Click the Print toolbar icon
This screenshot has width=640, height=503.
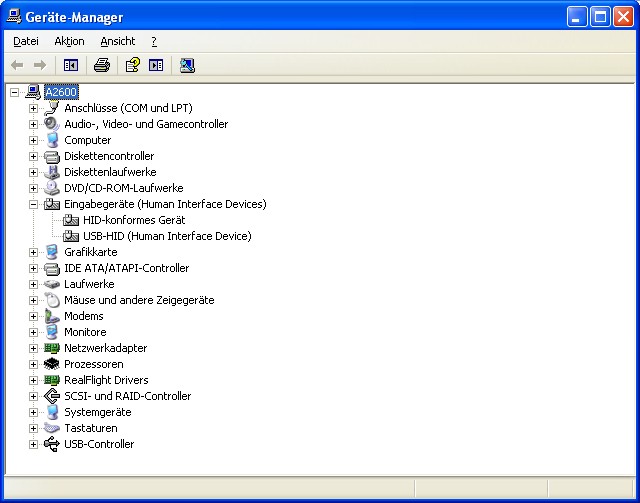point(102,65)
